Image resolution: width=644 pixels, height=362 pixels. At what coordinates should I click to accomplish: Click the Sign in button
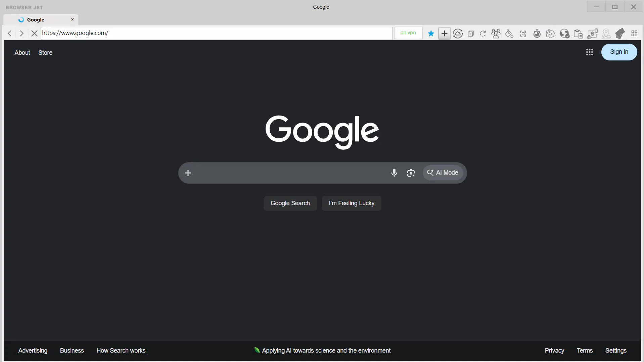tap(619, 52)
